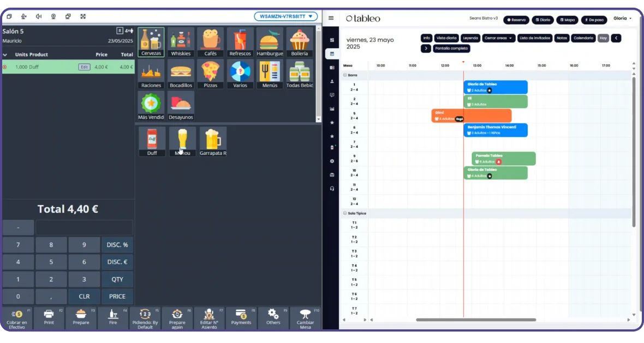Image resolution: width=644 pixels, height=343 pixels.
Task: Open the Bocadillos category
Action: click(x=181, y=74)
